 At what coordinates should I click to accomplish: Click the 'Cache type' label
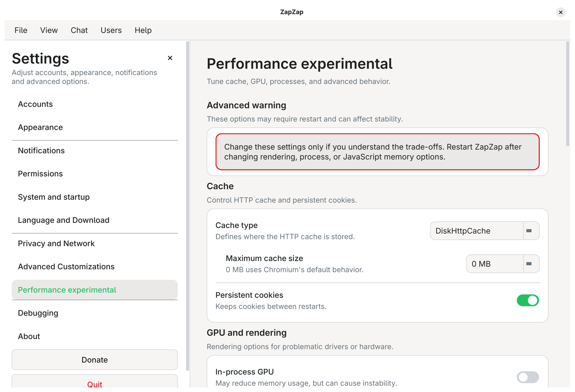[237, 225]
